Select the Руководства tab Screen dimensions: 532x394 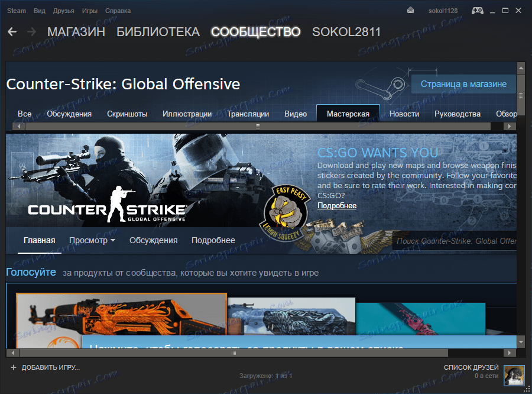tap(458, 114)
